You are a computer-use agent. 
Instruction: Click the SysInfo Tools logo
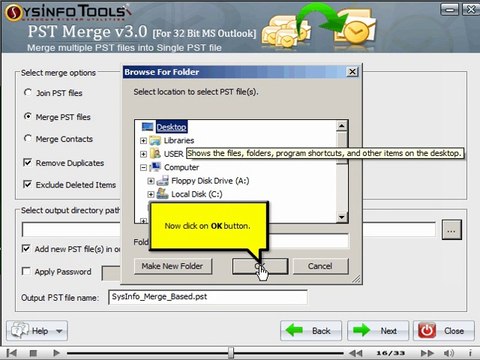pos(68,12)
